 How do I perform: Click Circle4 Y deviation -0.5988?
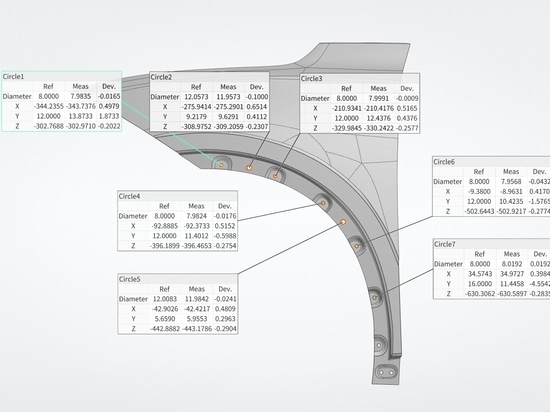coord(225,236)
